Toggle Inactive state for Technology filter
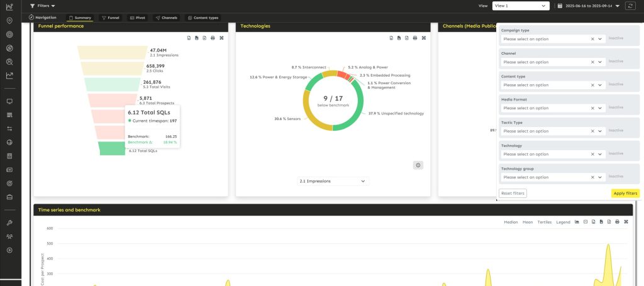Viewport: 644px width, 286px height. [616, 153]
